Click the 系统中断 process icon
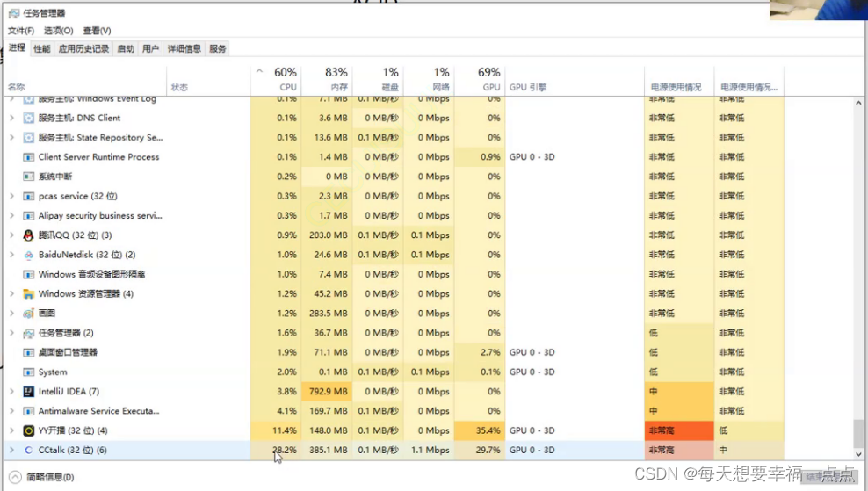 [29, 177]
